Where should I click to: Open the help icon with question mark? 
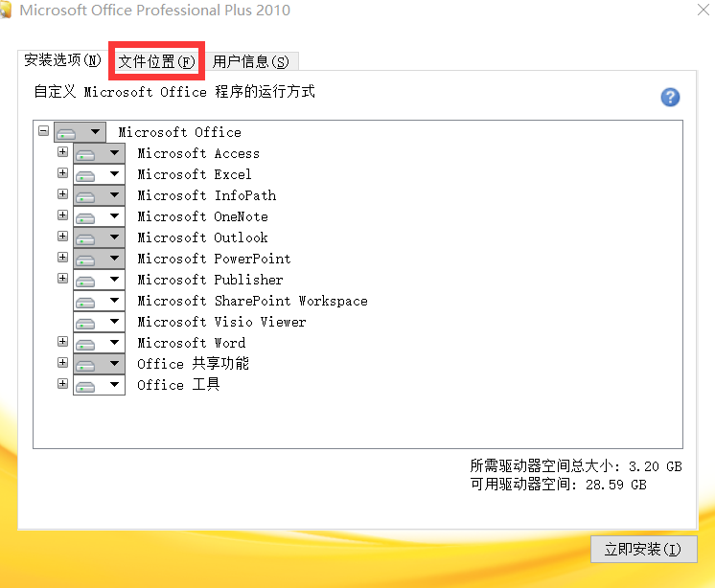tap(670, 97)
